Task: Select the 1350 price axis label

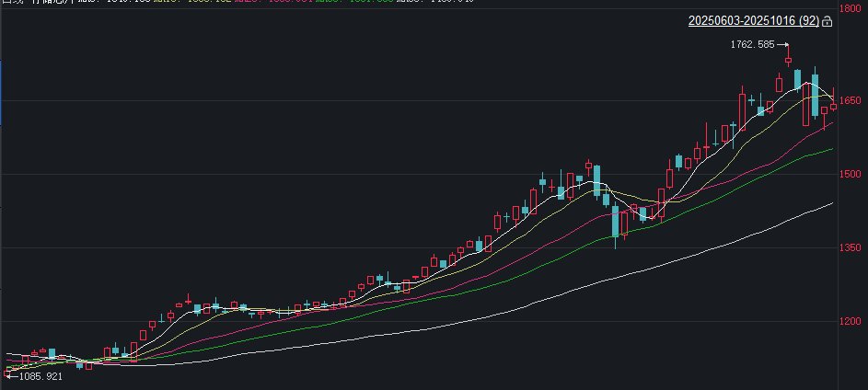Action: pyautogui.click(x=851, y=248)
